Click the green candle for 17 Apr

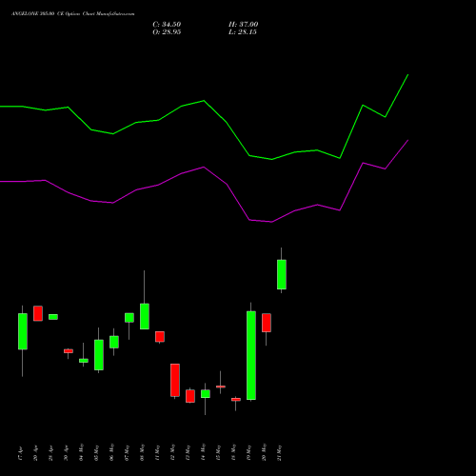coord(23,331)
